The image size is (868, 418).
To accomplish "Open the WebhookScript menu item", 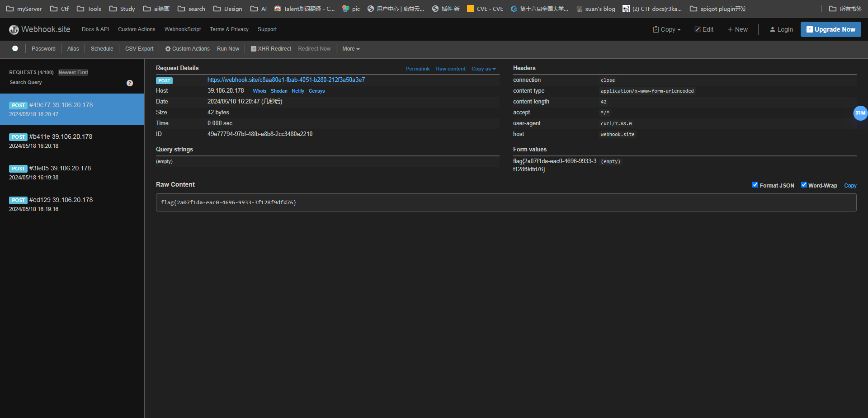I will click(183, 29).
